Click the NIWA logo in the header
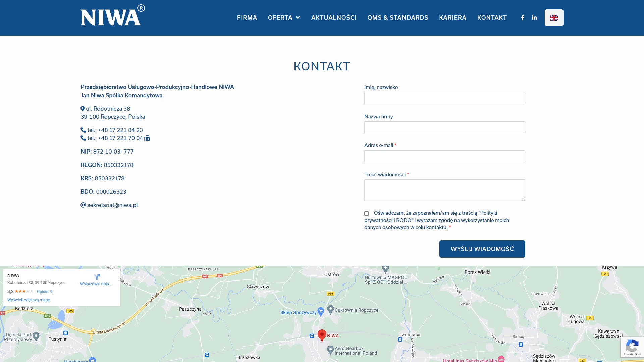 pos(113,15)
